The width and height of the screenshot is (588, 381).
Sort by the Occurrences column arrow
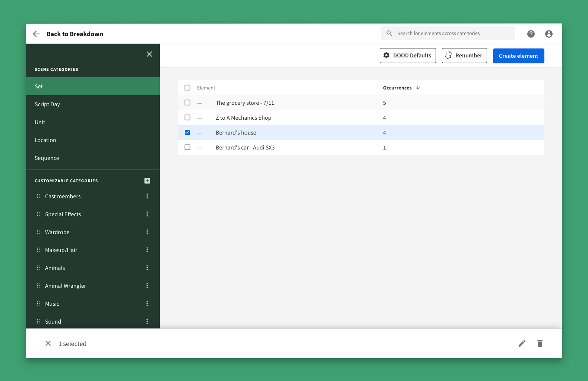coord(418,88)
